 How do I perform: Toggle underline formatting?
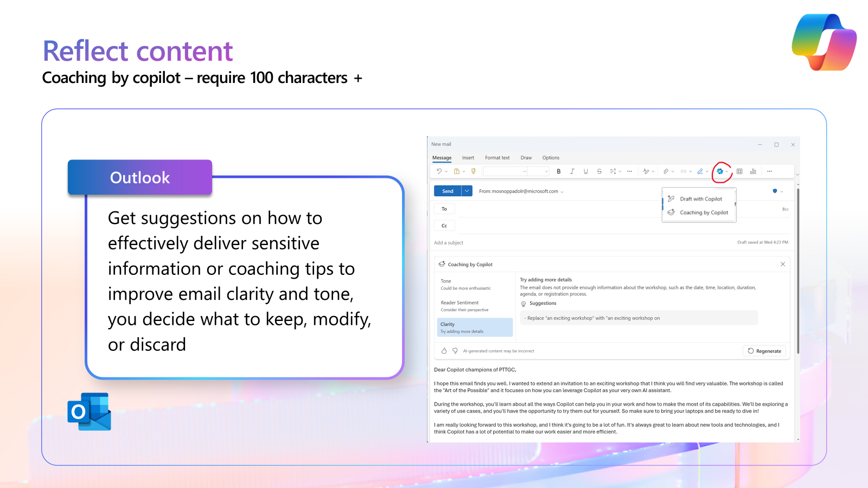[586, 171]
